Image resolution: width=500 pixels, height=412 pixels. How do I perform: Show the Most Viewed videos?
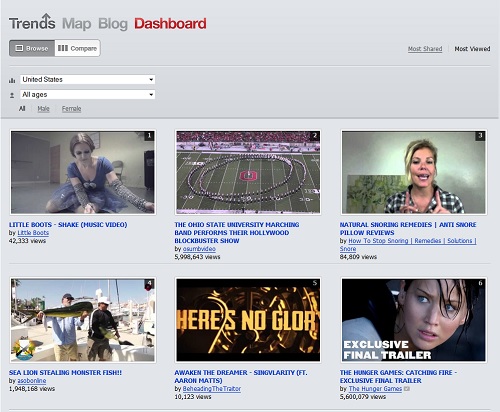(x=472, y=49)
